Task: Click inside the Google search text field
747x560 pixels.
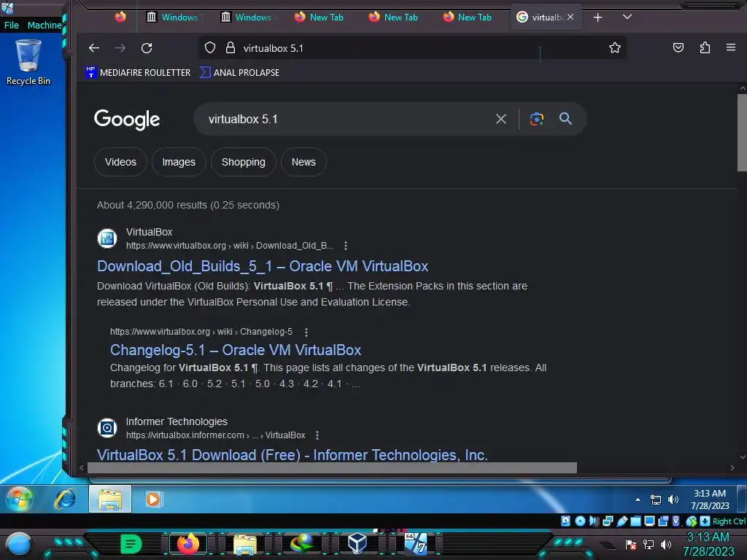Action: pyautogui.click(x=348, y=119)
